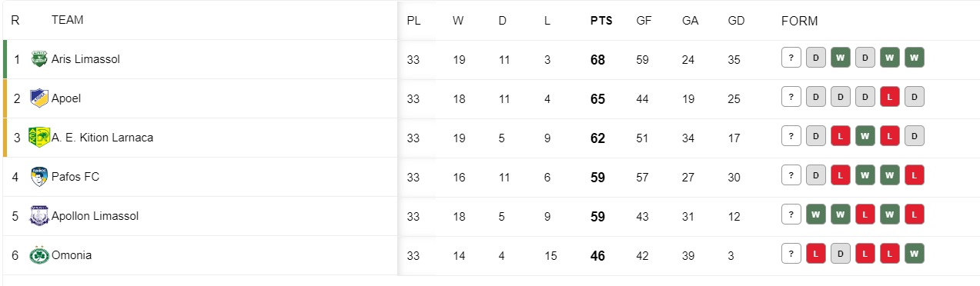Click the Aris Limassol club crest icon
The height and width of the screenshot is (286, 980).
click(38, 58)
